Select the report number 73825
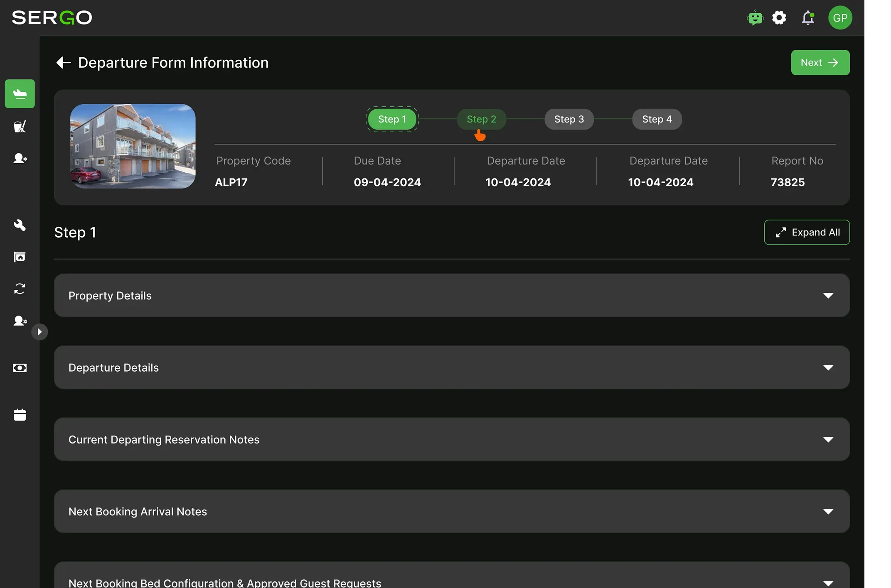This screenshot has width=891, height=588. (x=788, y=182)
